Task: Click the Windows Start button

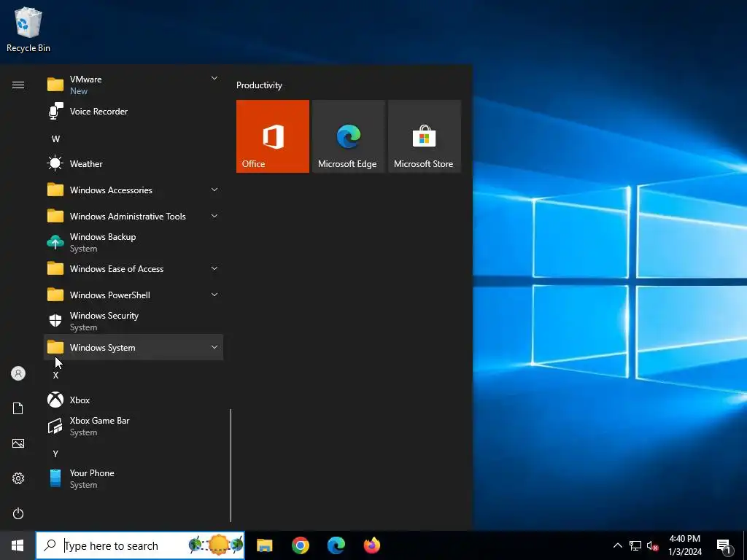Action: [18, 545]
